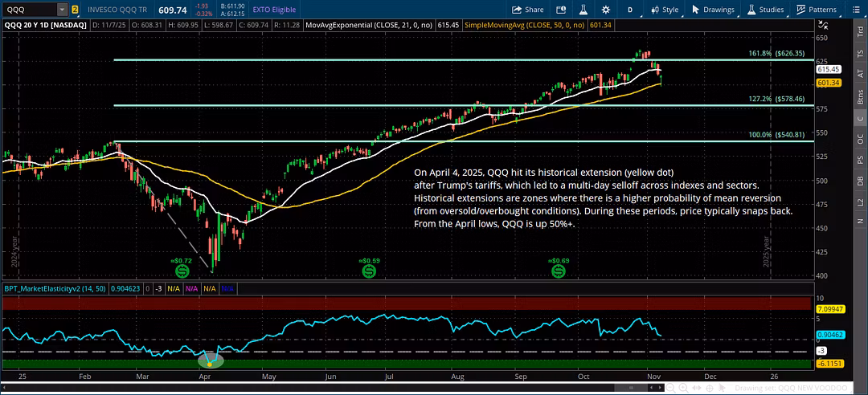868x395 pixels.
Task: Open the news/calendar icon next to Share
Action: tap(561, 10)
